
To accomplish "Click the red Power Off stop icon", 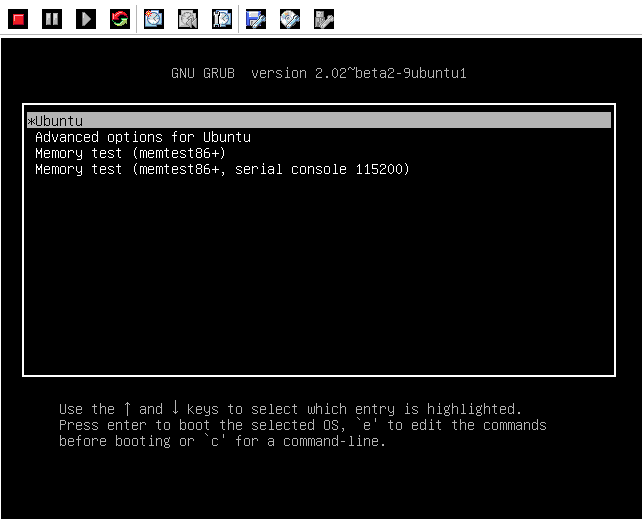I will tap(18, 19).
